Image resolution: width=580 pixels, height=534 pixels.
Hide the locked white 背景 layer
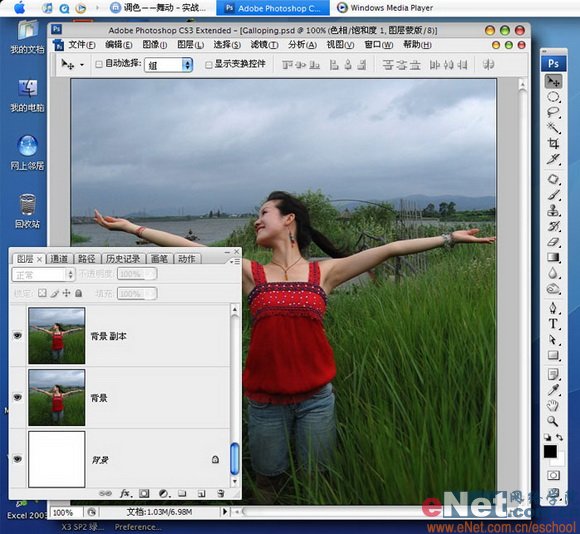tap(17, 459)
